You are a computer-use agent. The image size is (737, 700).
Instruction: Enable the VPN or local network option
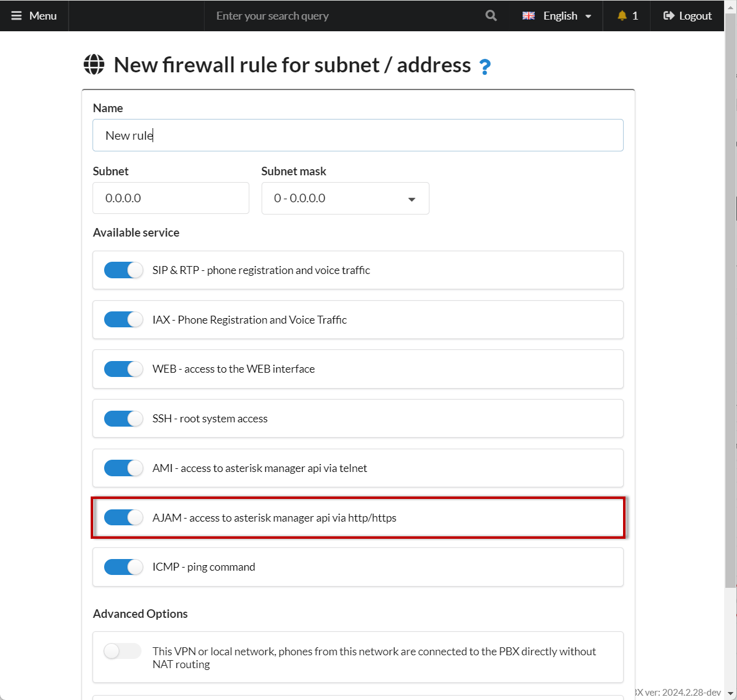pyautogui.click(x=123, y=651)
